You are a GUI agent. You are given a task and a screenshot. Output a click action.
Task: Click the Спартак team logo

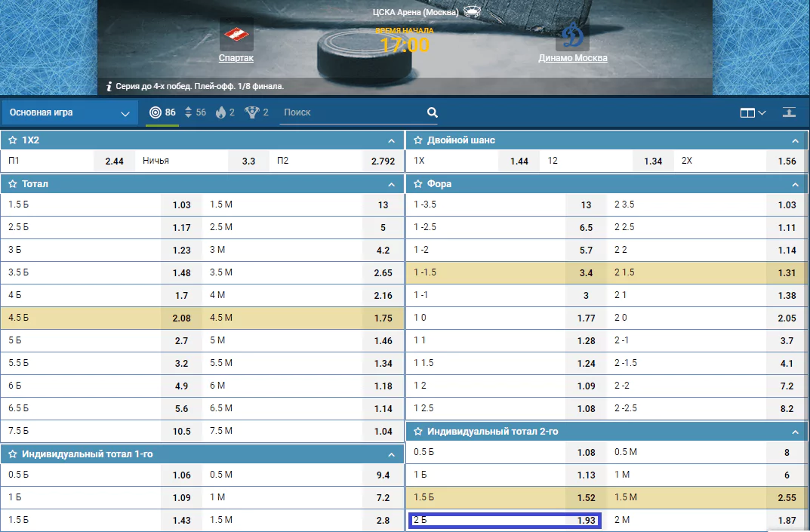[236, 35]
